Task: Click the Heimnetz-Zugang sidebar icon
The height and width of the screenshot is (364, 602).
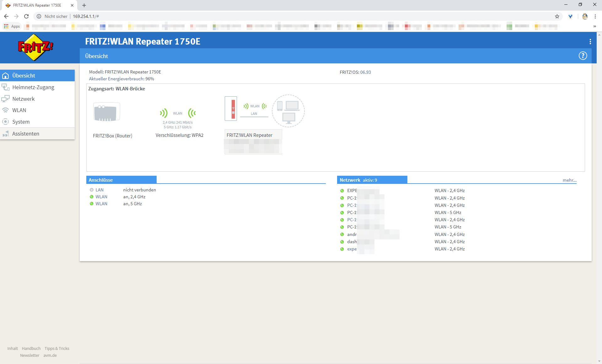Action: click(5, 87)
